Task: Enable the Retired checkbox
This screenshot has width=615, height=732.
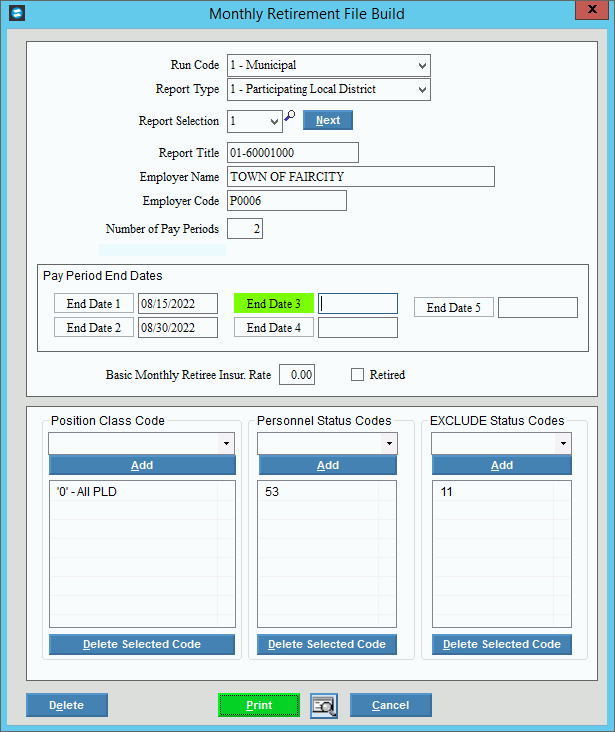Action: tap(358, 375)
